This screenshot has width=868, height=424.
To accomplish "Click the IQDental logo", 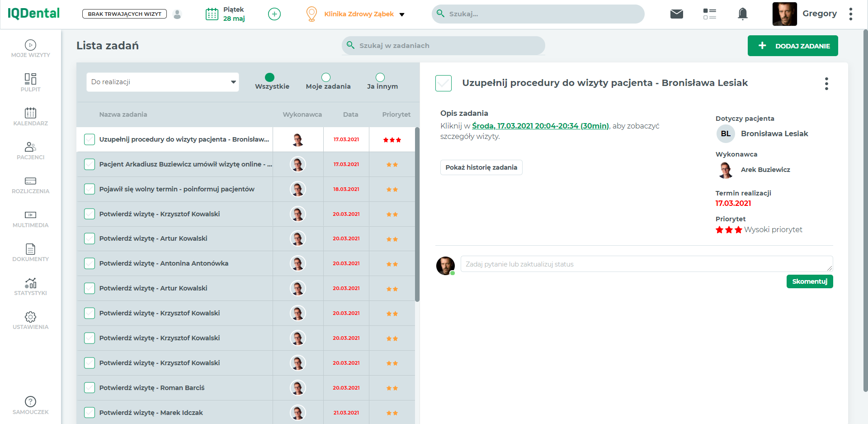I will click(33, 14).
